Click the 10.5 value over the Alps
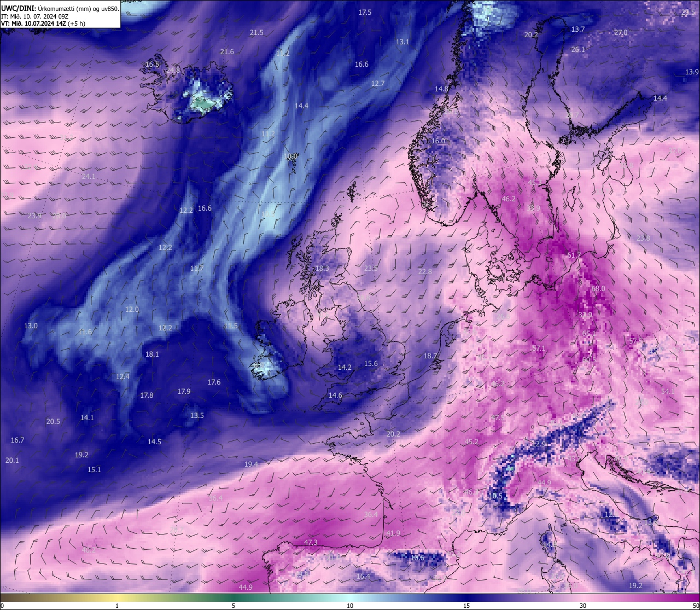Screen dimensions: 700x610 click(495, 496)
